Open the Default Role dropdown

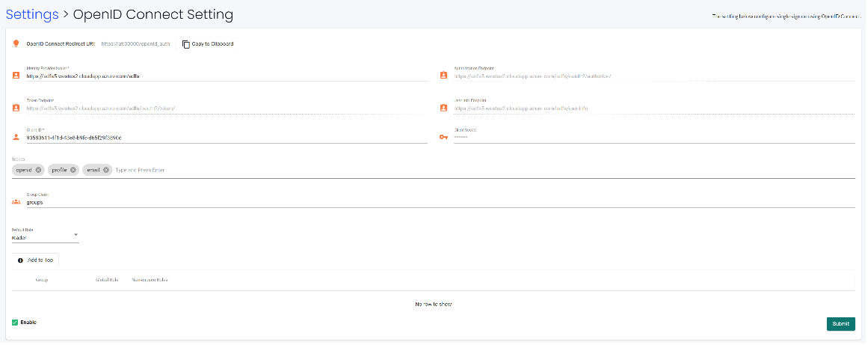pos(45,236)
